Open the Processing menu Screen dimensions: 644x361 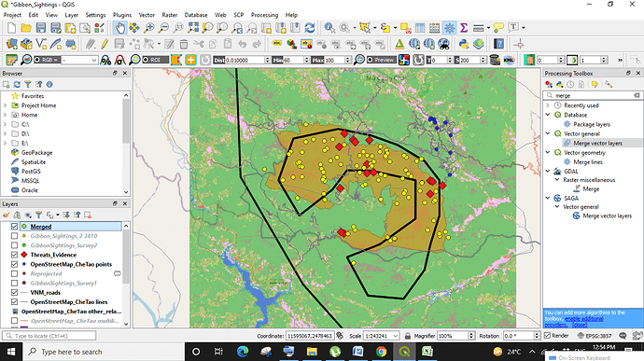264,15
